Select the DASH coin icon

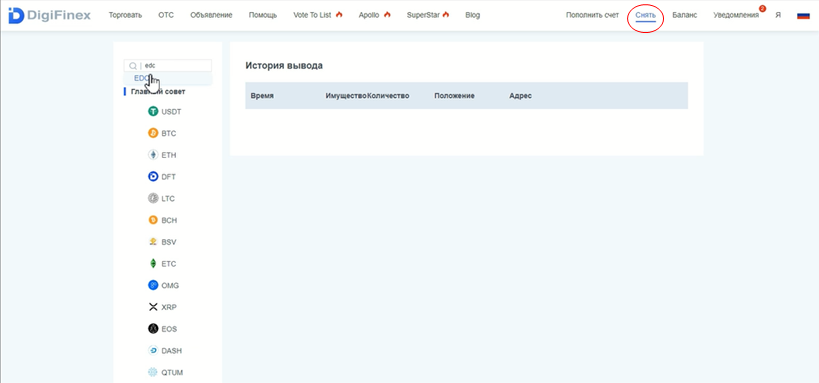tap(153, 351)
